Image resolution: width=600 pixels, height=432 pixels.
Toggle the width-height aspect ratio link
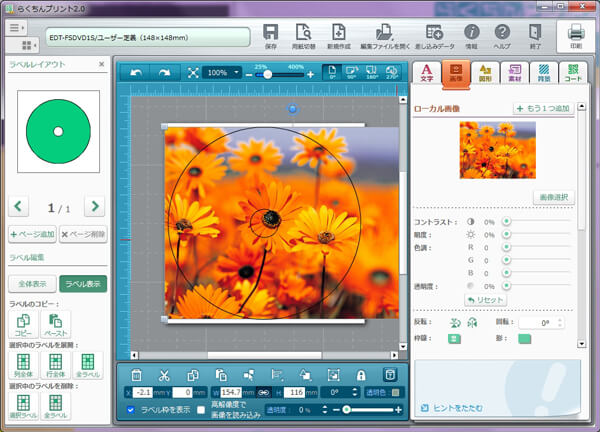(x=263, y=392)
